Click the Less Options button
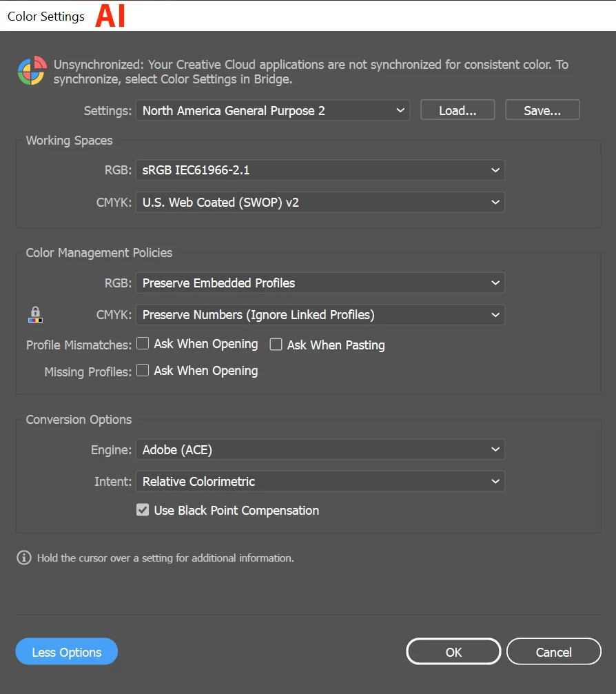The image size is (616, 694). [x=66, y=651]
